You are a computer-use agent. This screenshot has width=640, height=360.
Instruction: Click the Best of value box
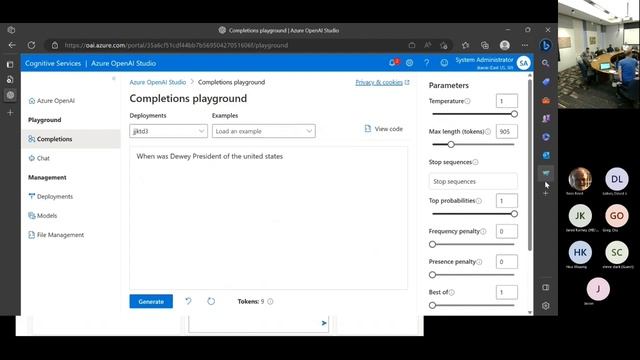click(507, 292)
